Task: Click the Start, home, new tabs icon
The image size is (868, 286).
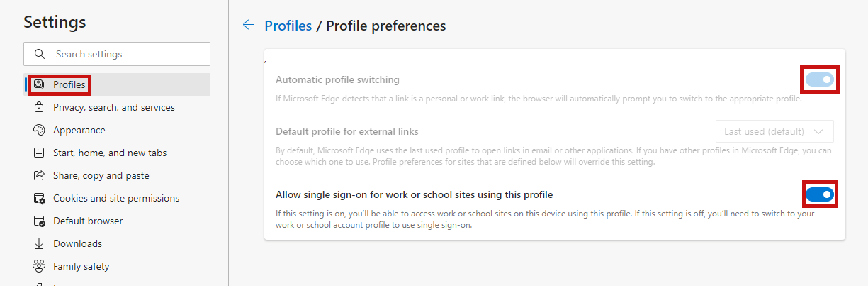Action: tap(39, 153)
